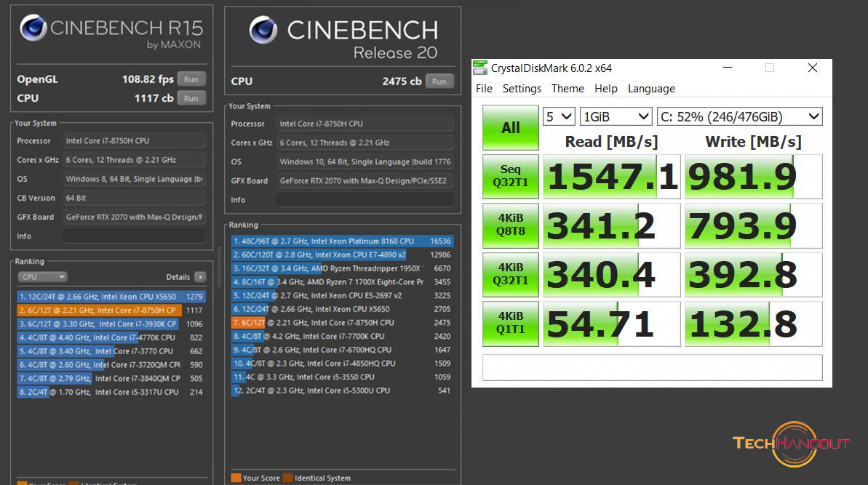Start the 4KiB Q32T1 benchmark
The image size is (868, 485).
[510, 273]
